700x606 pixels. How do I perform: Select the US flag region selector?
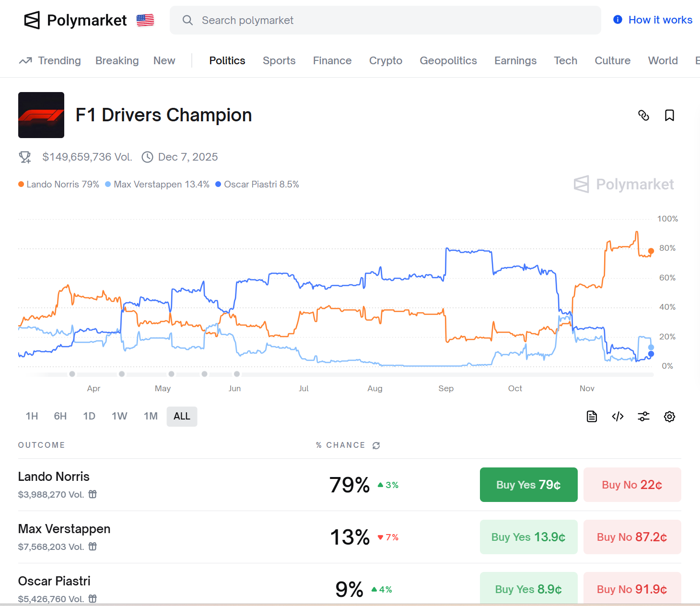point(145,20)
